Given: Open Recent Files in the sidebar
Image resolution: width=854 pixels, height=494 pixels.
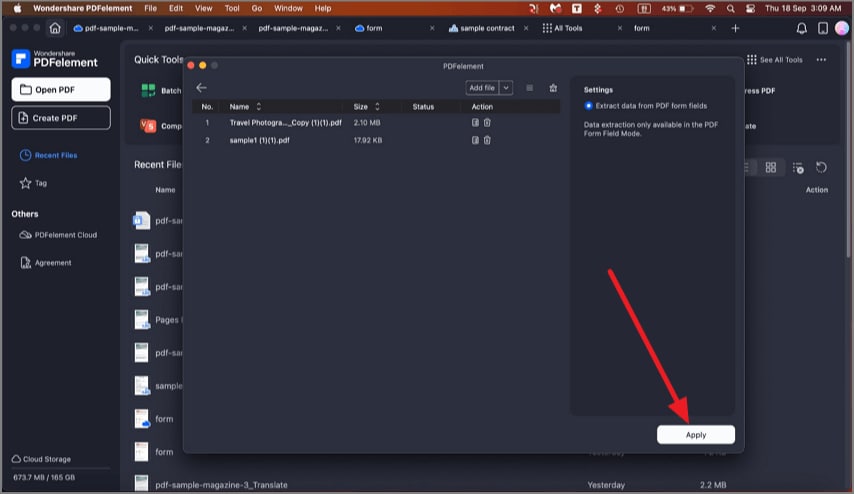Looking at the screenshot, I should 49,155.
